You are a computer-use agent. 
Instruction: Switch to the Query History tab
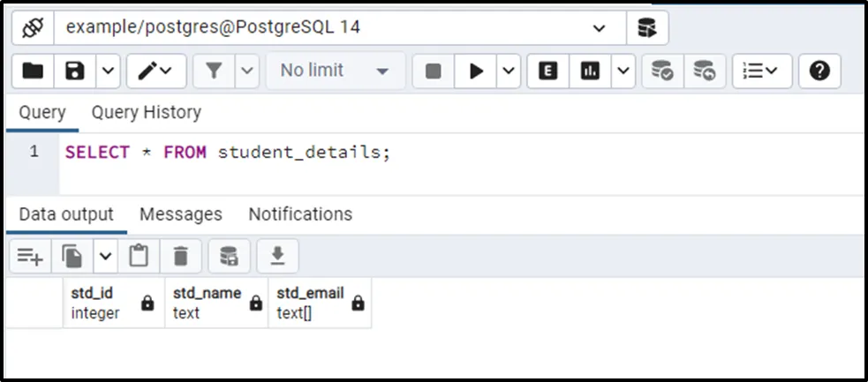pos(146,112)
